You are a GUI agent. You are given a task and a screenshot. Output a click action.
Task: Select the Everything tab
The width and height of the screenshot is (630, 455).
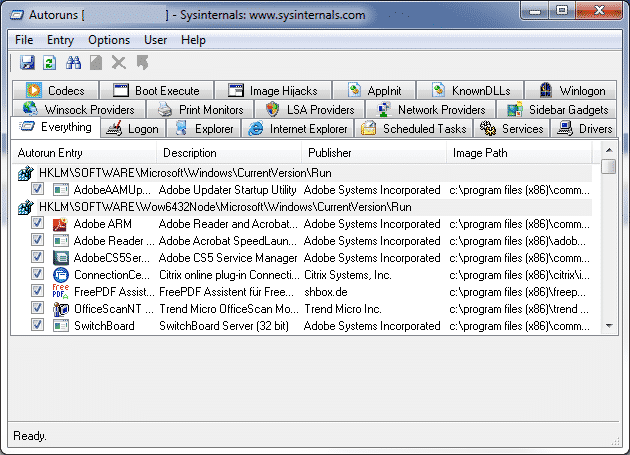(55, 127)
